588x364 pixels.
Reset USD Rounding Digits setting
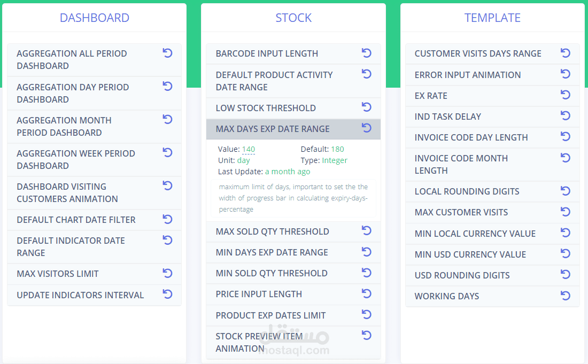[x=565, y=275]
